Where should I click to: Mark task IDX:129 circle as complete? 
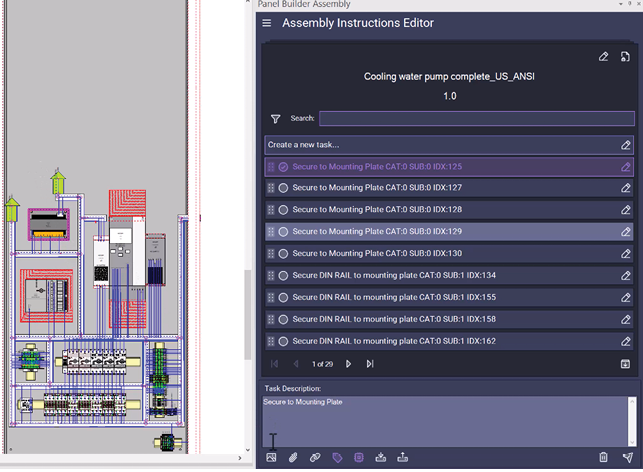tap(283, 231)
